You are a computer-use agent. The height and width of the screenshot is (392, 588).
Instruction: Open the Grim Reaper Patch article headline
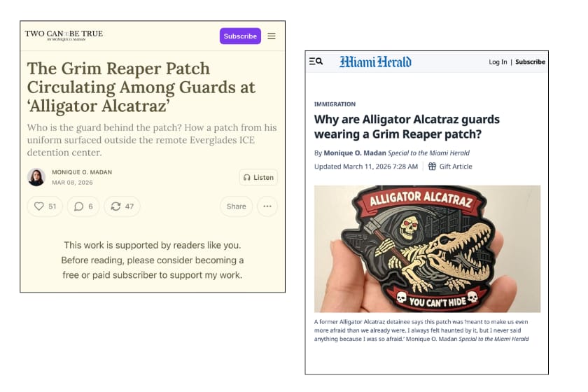tap(141, 87)
